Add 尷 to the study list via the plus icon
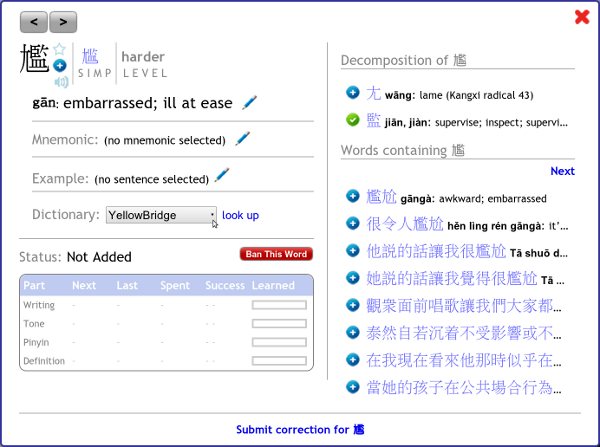This screenshot has width=600, height=447. point(59,65)
